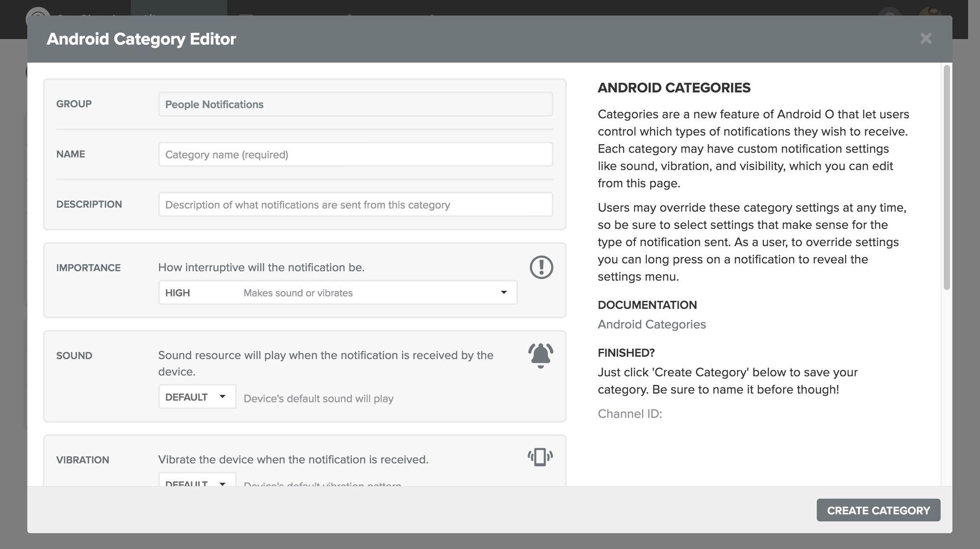Click the VIBRATION section label

(x=82, y=460)
